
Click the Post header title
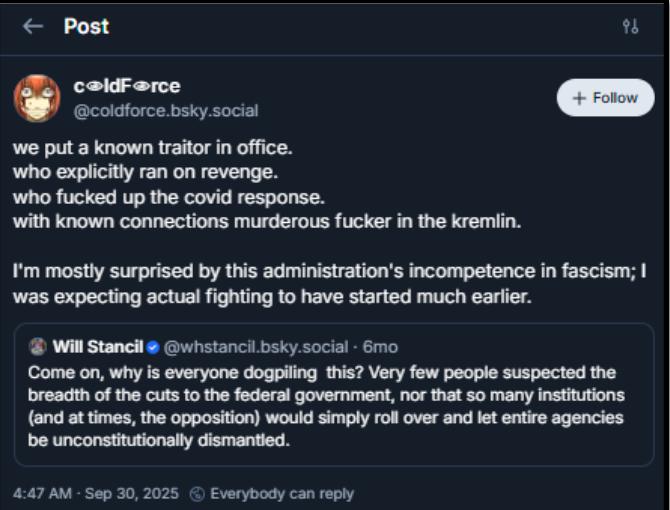[86, 27]
